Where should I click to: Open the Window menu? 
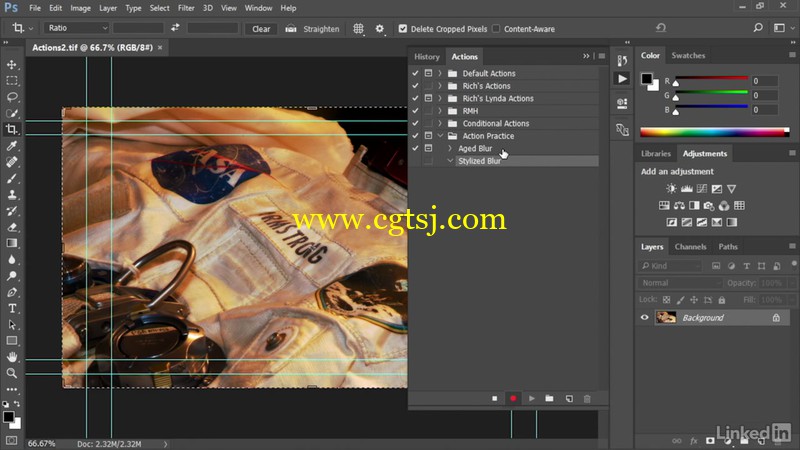pyautogui.click(x=258, y=8)
